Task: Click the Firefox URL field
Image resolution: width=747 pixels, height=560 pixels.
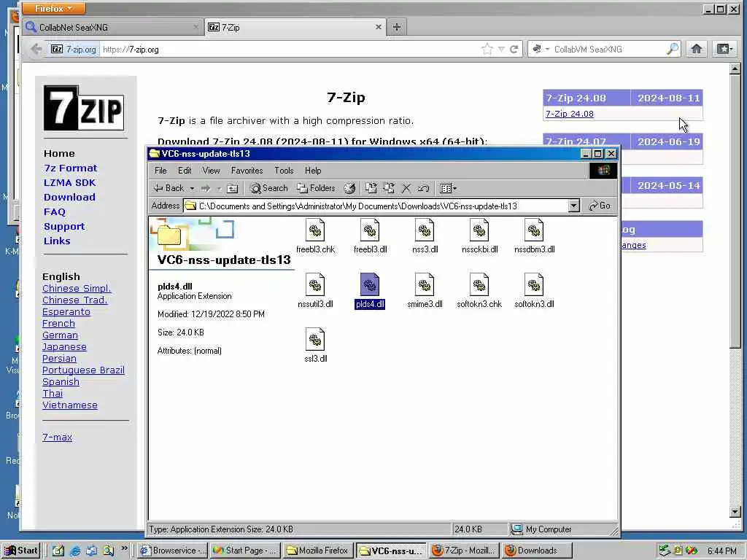Action: (x=289, y=49)
